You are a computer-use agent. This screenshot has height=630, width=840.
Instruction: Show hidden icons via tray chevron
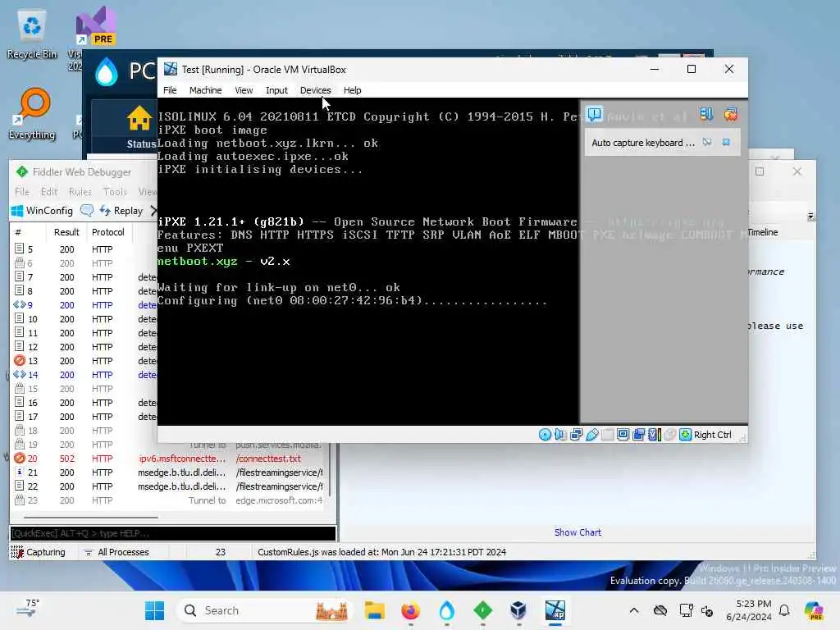634,610
